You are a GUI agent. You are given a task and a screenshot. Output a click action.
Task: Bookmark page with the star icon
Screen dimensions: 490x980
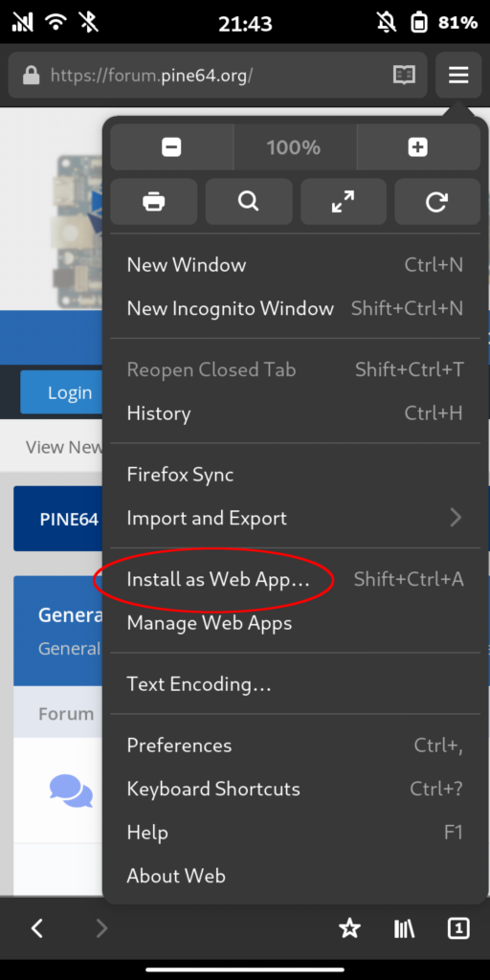pos(349,928)
